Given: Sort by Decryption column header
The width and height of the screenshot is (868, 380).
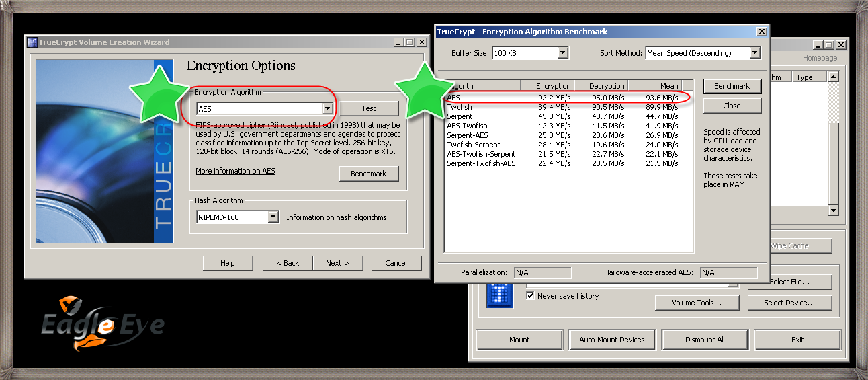Looking at the screenshot, I should pos(601,86).
